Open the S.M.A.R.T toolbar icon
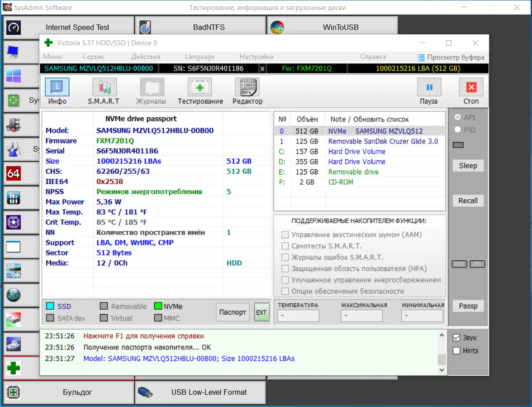Viewport: 532px width, 407px height. tap(104, 87)
